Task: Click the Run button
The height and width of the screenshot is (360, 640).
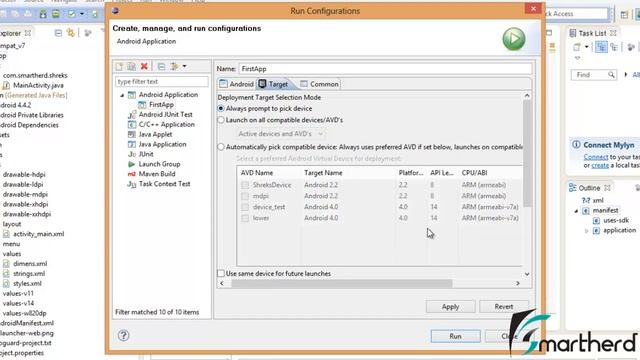Action: pos(455,336)
